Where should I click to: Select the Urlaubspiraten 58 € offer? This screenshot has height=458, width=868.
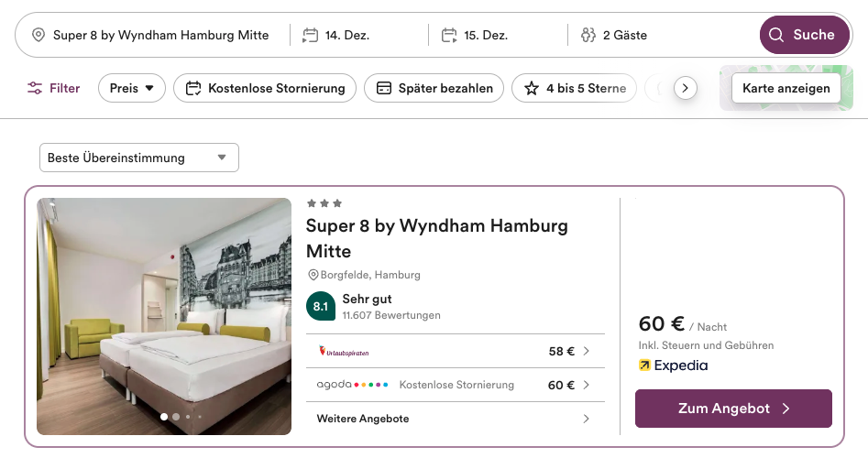pos(454,351)
